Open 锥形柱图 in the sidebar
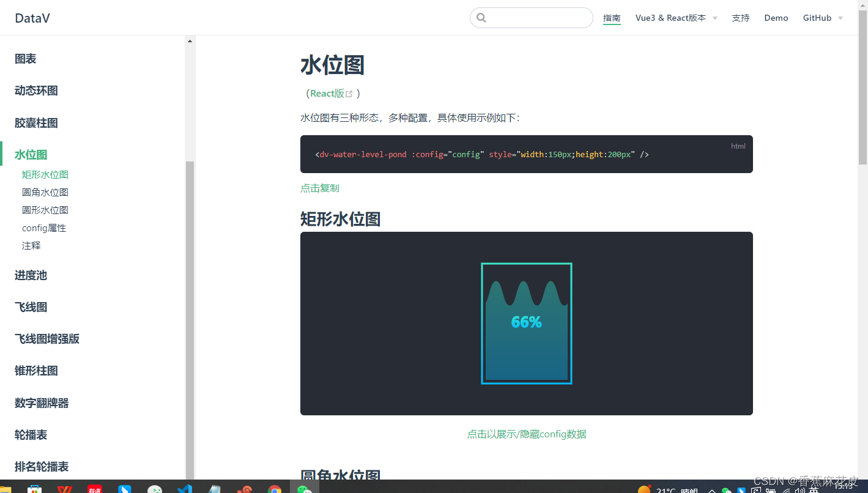This screenshot has width=868, height=493. (x=37, y=371)
